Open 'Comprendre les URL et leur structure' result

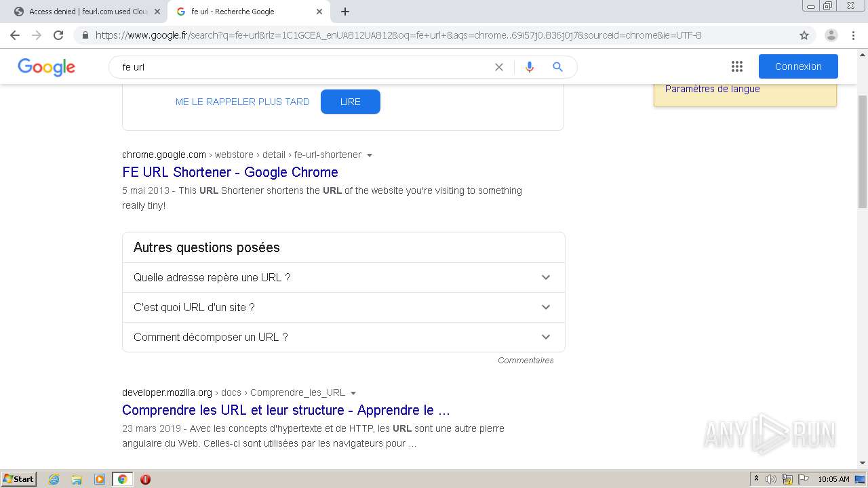coord(286,410)
